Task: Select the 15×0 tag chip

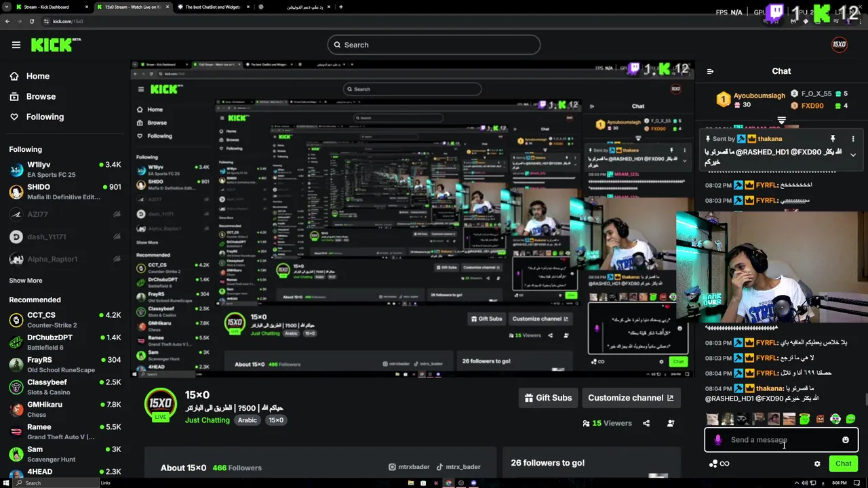Action: [x=276, y=420]
